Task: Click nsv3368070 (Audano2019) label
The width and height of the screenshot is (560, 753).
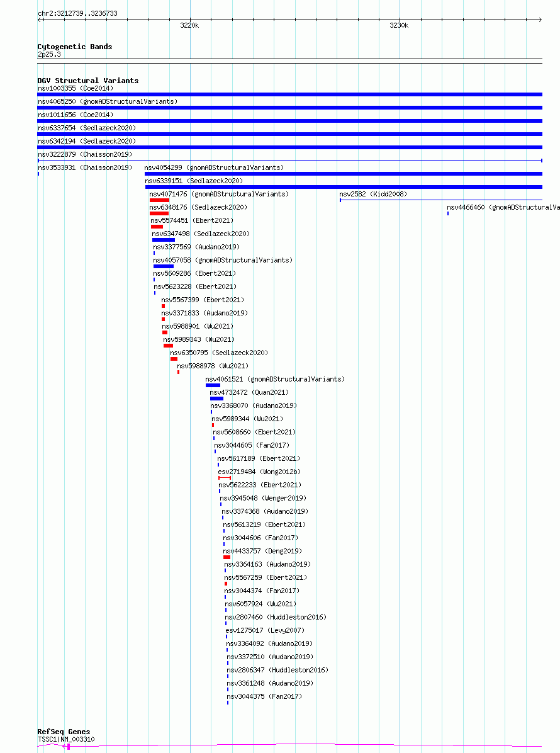Action: click(254, 406)
